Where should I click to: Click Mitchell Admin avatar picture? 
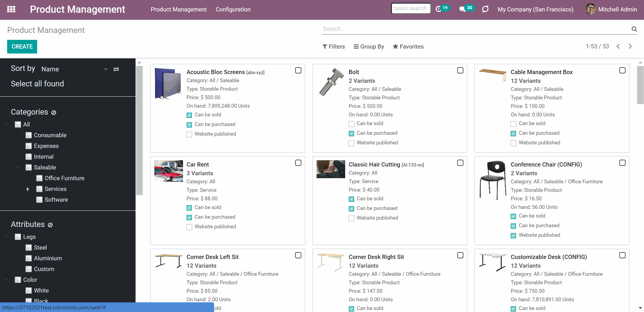point(591,9)
